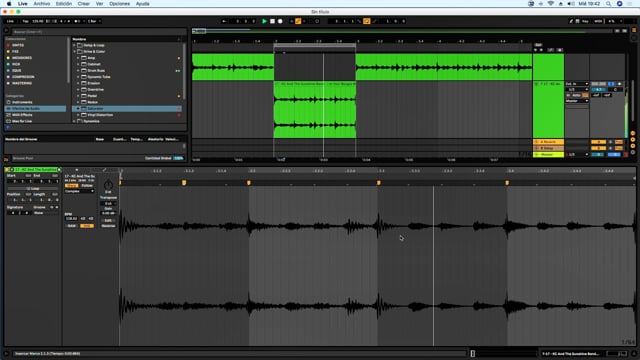Expand the Vinyl Distortion device
This screenshot has width=640, height=360.
click(78, 115)
